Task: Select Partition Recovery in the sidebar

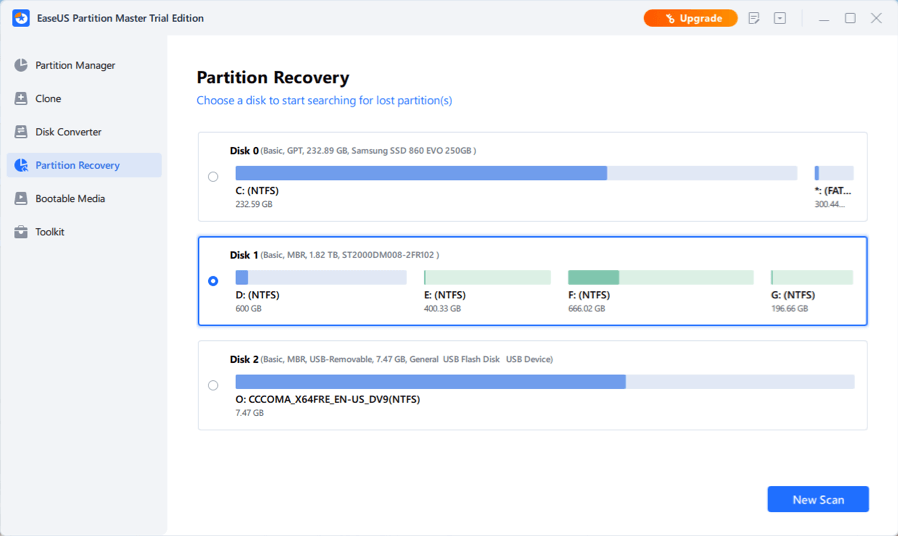Action: tap(77, 165)
